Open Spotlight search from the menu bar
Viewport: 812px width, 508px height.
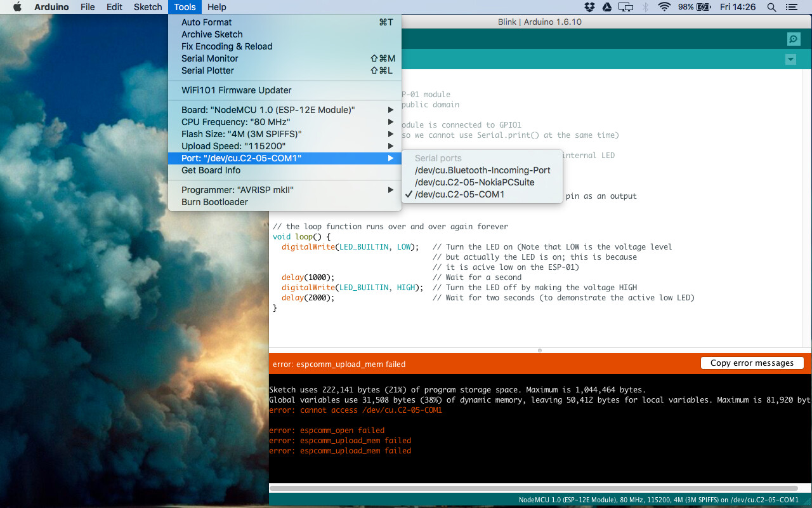point(770,7)
